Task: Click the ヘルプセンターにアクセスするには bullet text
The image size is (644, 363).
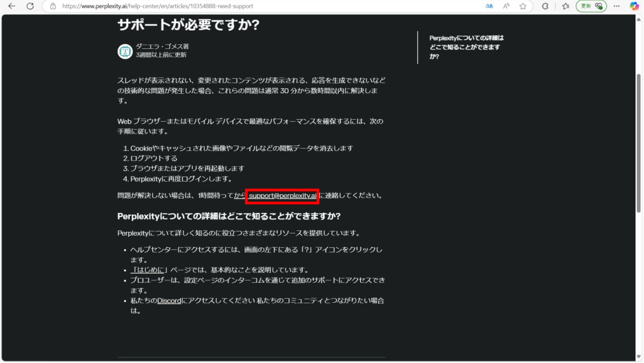Action: click(x=256, y=255)
